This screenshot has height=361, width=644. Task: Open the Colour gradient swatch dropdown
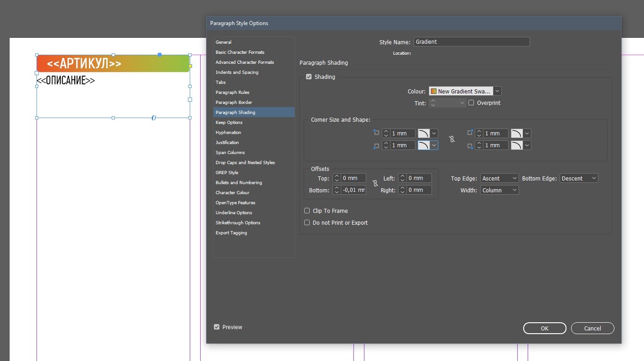(x=498, y=91)
